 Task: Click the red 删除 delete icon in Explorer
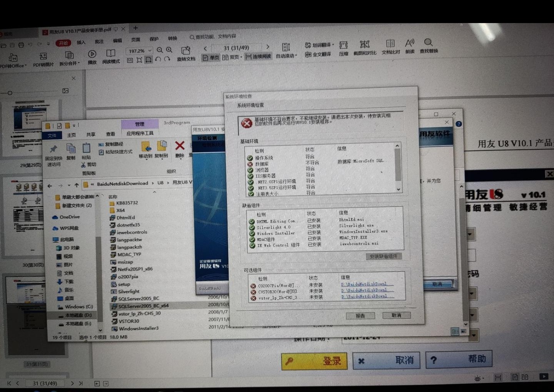[180, 145]
